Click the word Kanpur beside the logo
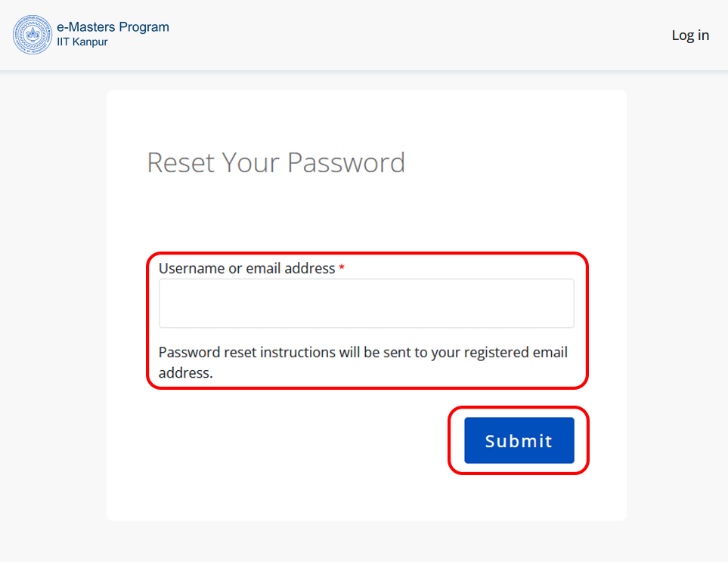This screenshot has height=562, width=728. (x=91, y=42)
